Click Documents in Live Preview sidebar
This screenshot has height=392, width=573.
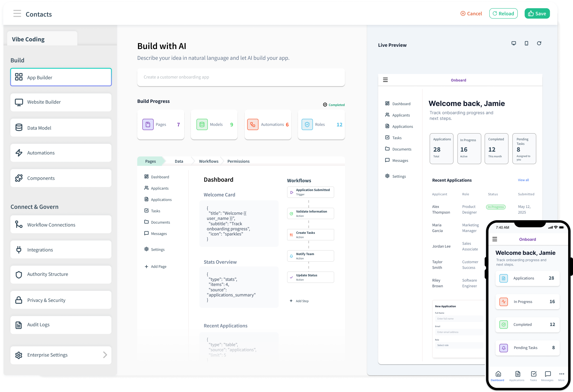(x=398, y=149)
